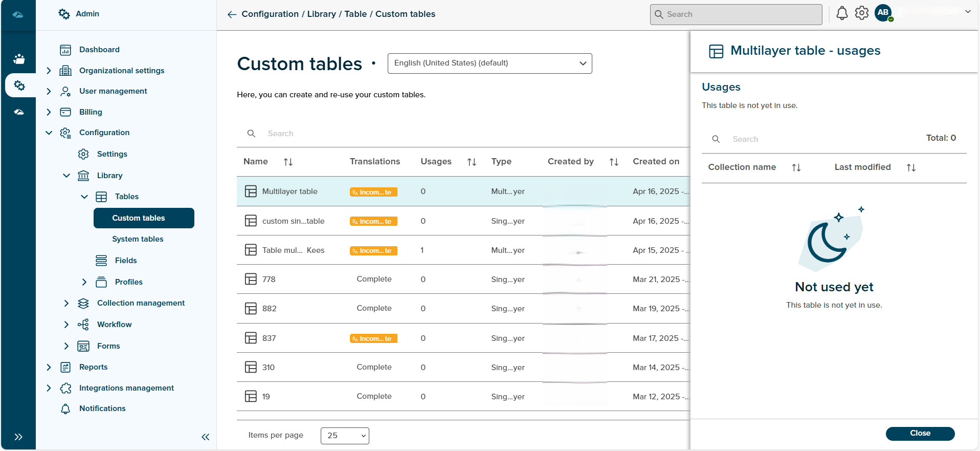The height and width of the screenshot is (451, 980).
Task: Click the top global Search field
Action: [737, 14]
